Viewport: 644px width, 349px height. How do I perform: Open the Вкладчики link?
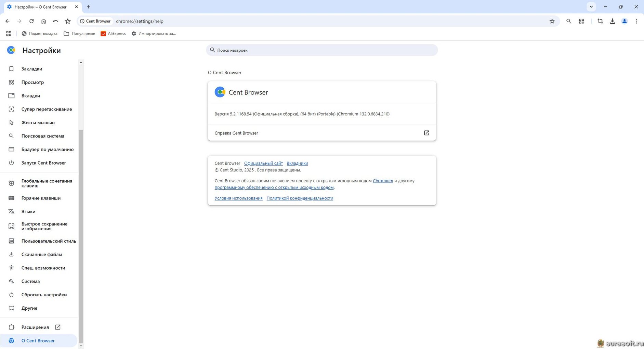point(297,163)
